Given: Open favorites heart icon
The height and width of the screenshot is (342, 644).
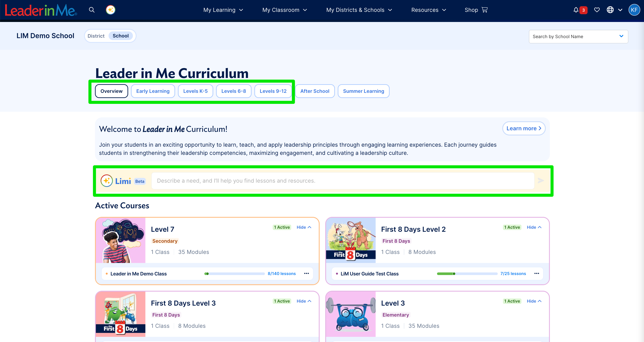Looking at the screenshot, I should click(x=597, y=10).
